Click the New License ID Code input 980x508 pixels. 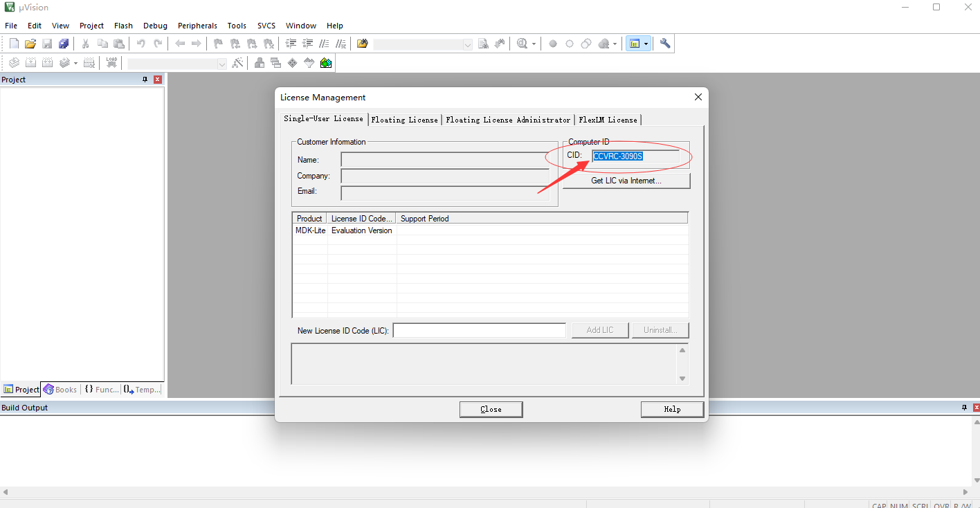tap(479, 330)
